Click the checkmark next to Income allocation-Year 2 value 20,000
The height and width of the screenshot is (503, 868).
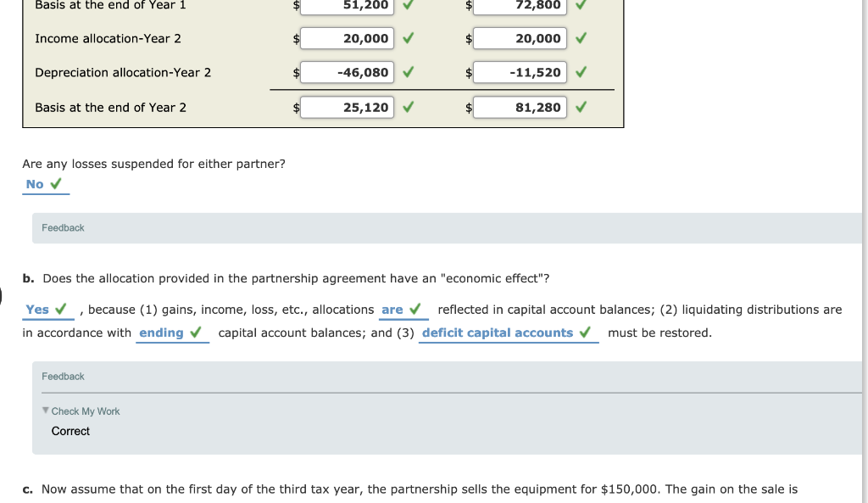pos(406,38)
